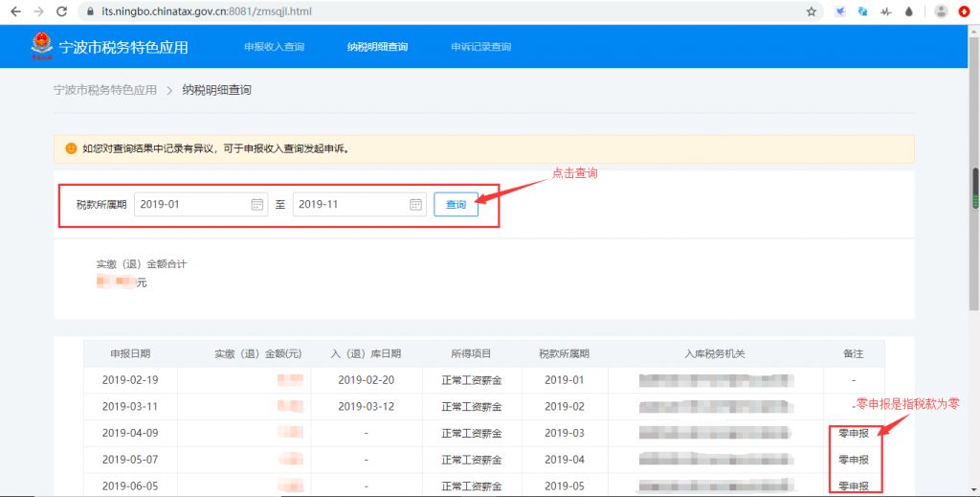Reload the page with the refresh icon
The height and width of the screenshot is (497, 980).
[x=62, y=11]
